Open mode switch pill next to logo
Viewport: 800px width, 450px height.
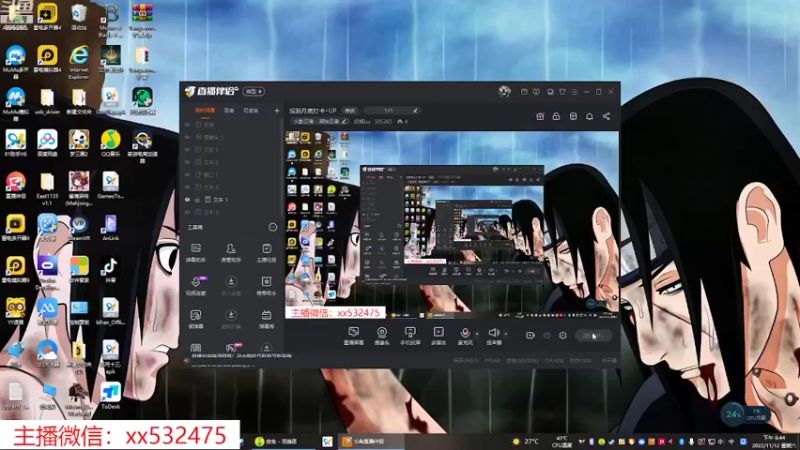254,91
